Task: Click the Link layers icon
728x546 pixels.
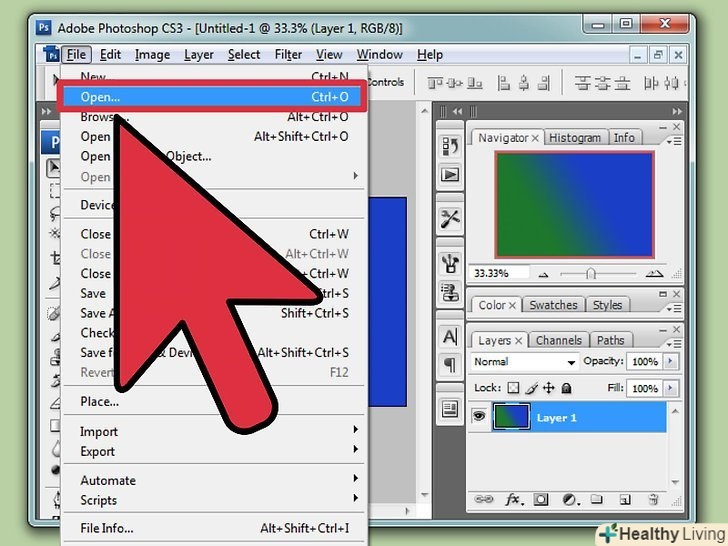Action: click(483, 500)
